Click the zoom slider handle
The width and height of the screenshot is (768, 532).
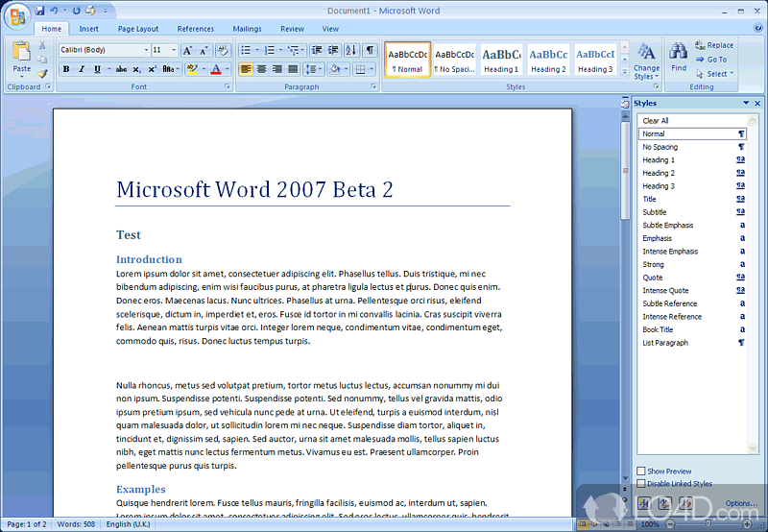(x=708, y=524)
